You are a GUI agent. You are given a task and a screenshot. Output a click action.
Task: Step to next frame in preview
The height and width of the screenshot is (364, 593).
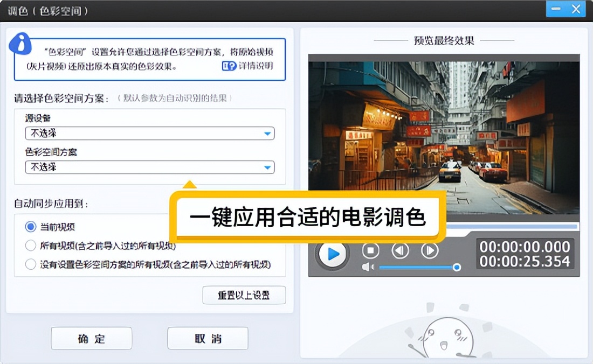(430, 250)
